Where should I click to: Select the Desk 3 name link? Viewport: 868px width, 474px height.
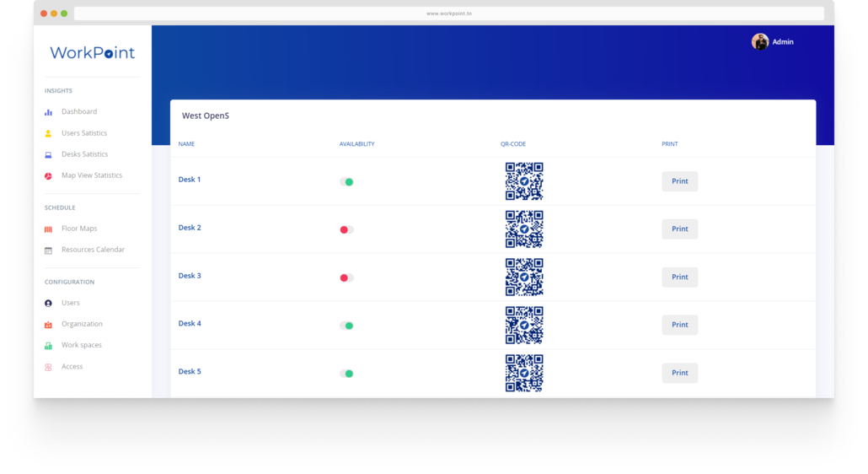pyautogui.click(x=190, y=275)
